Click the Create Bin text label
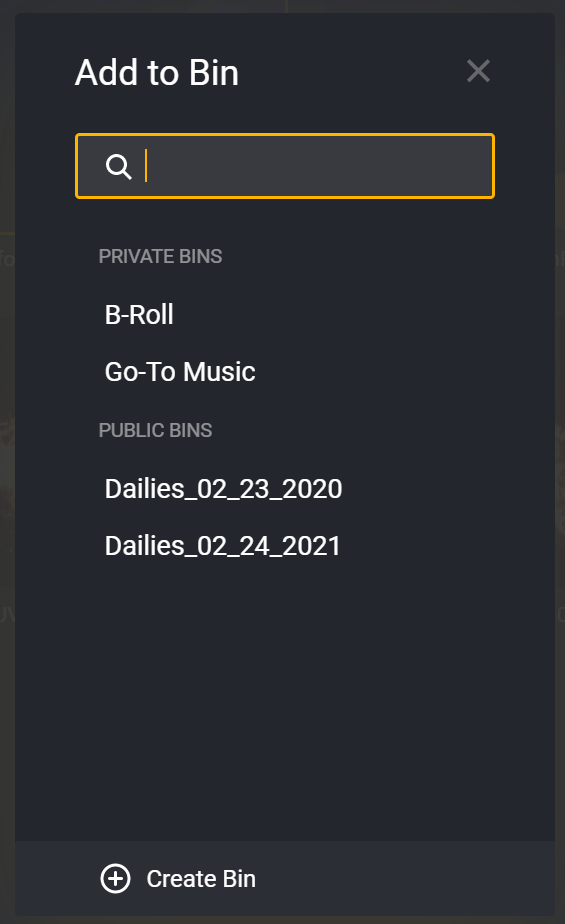The image size is (565, 924). click(x=201, y=879)
